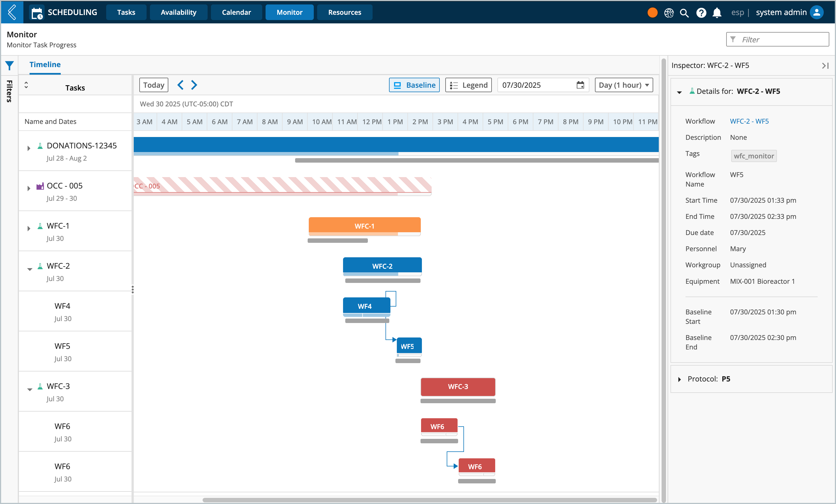Open the Day (1 hour) zoom dropdown
The height and width of the screenshot is (504, 836).
[x=624, y=85]
